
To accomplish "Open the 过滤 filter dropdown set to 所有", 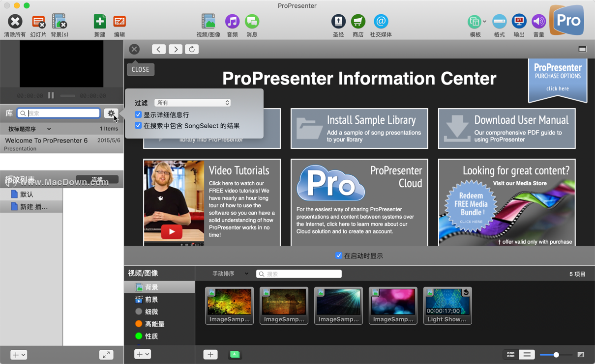I will coord(192,103).
